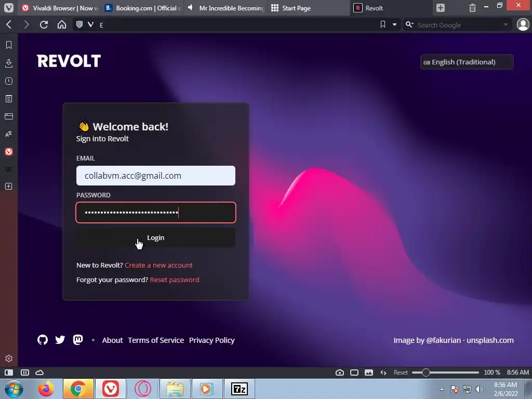Expand the address bar dropdown arrow
Screen dimensions: 532x399
[394, 25]
